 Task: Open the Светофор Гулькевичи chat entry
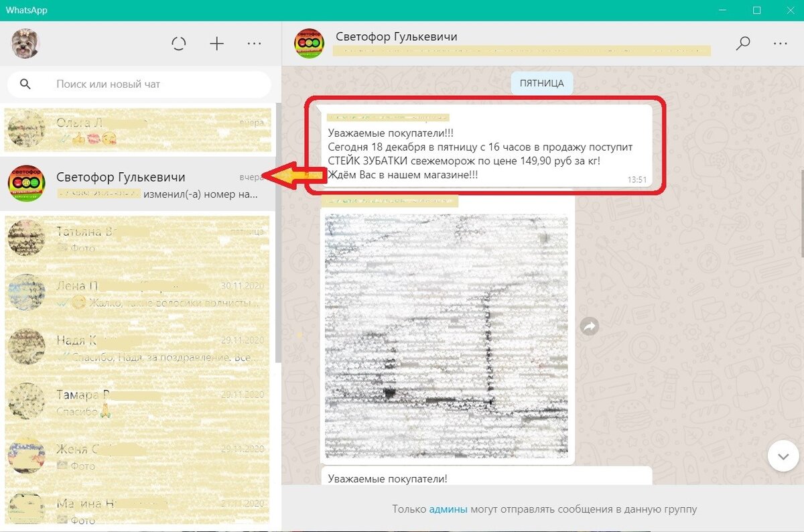134,183
